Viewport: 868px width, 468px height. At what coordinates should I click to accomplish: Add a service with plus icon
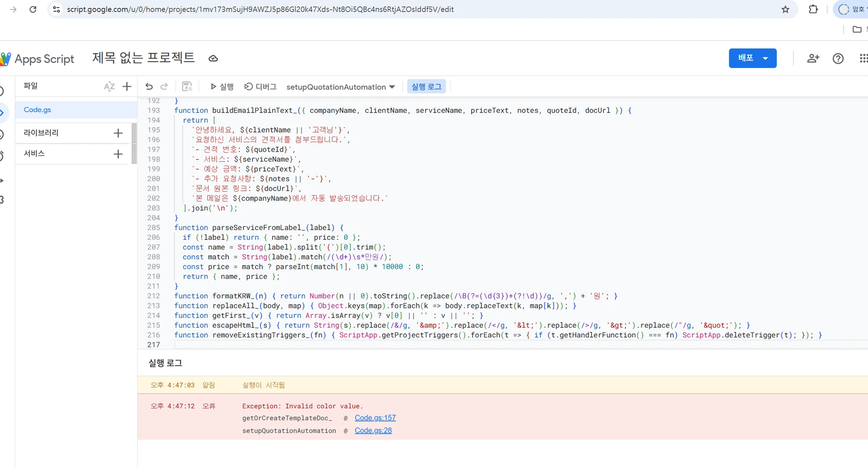tap(118, 154)
